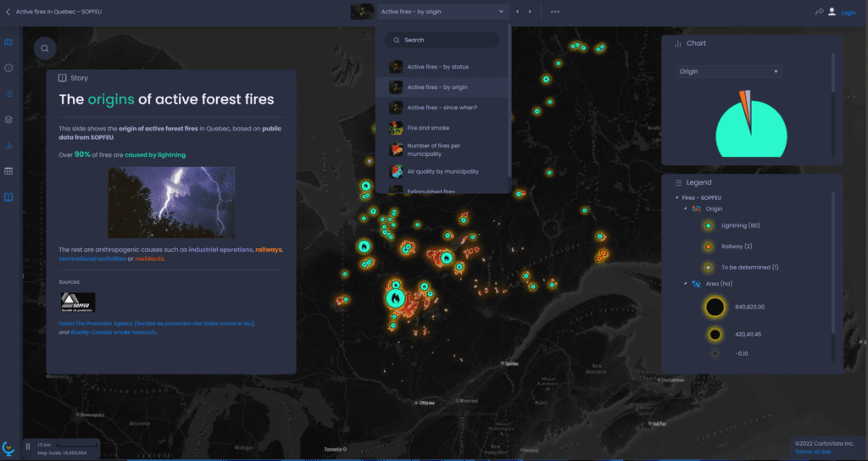This screenshot has height=461, width=868.
Task: Select Active fires - by status
Action: [442, 67]
